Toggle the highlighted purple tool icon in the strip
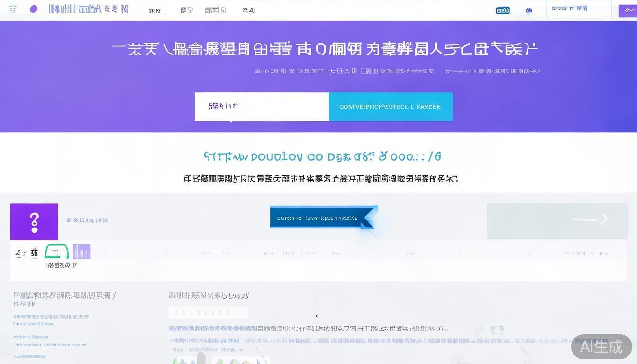The image size is (637, 364). pos(81,252)
